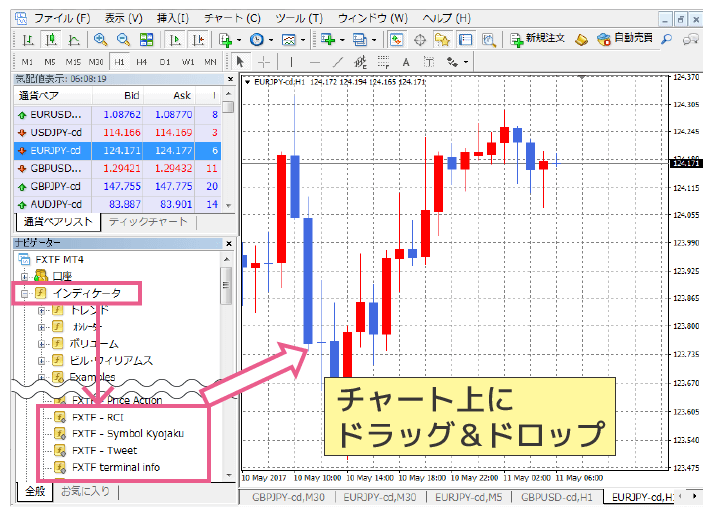The width and height of the screenshot is (710, 516).
Task: Switch chart to bar chart style
Action: click(x=28, y=40)
